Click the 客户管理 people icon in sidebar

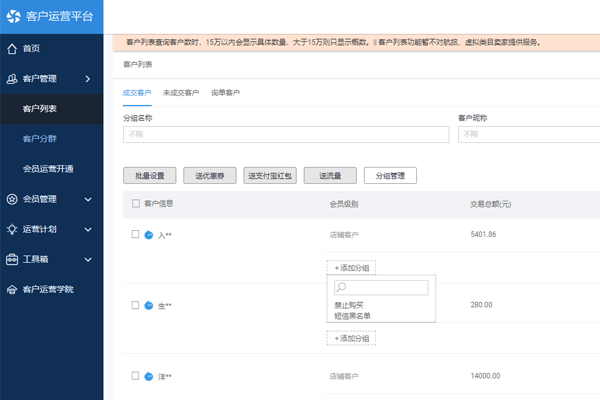pyautogui.click(x=11, y=78)
